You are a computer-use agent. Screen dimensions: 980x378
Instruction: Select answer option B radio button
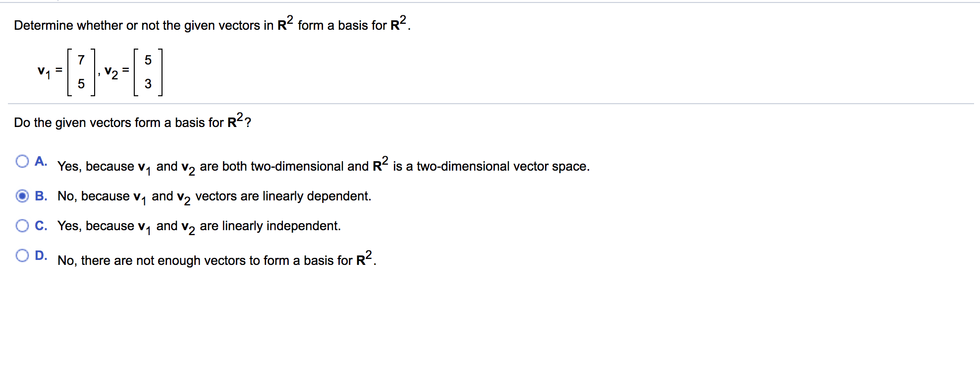point(22,196)
